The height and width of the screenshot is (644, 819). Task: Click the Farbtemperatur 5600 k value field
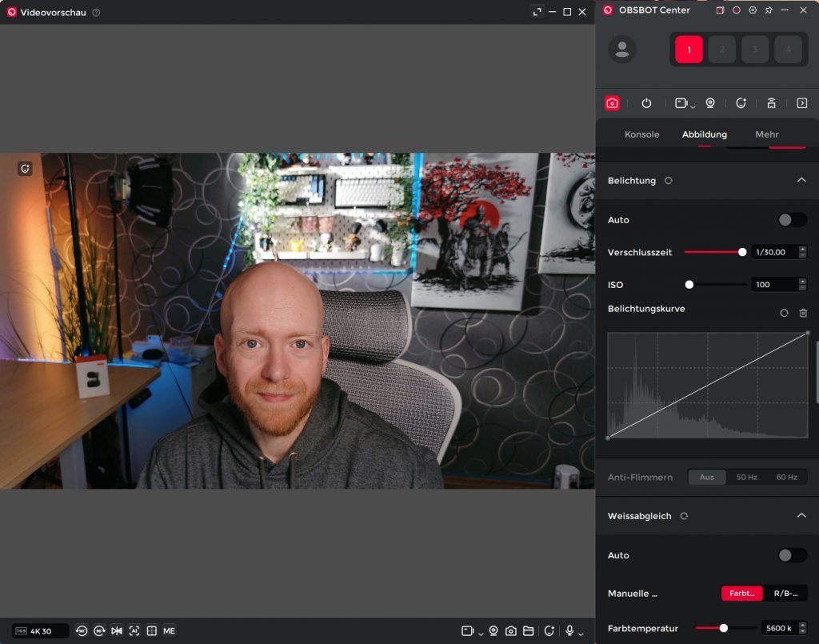779,628
